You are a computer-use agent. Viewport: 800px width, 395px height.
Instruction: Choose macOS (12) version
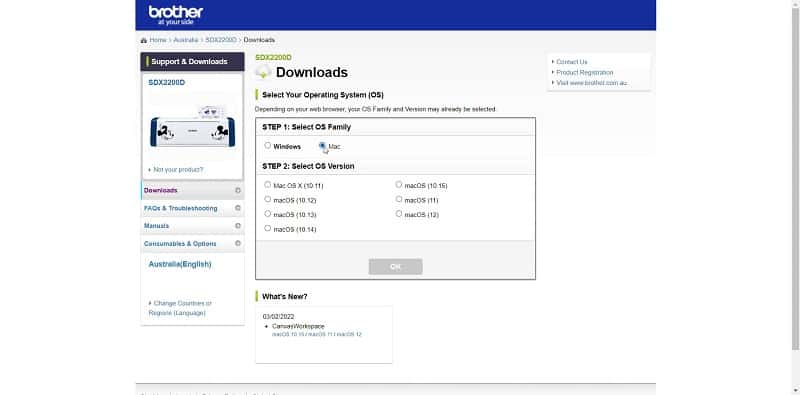(x=398, y=214)
